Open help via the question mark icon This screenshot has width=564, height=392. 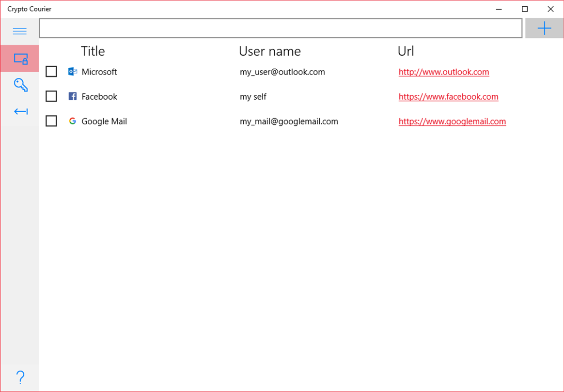click(x=20, y=377)
